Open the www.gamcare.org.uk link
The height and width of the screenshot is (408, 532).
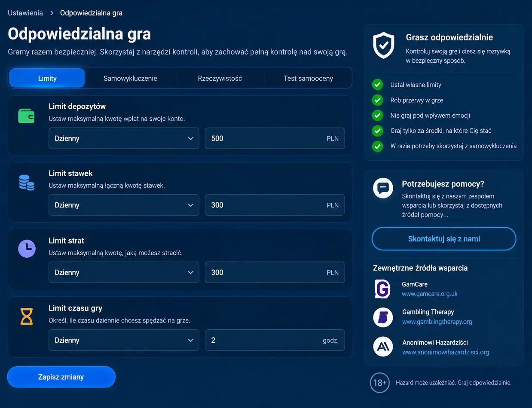[430, 294]
